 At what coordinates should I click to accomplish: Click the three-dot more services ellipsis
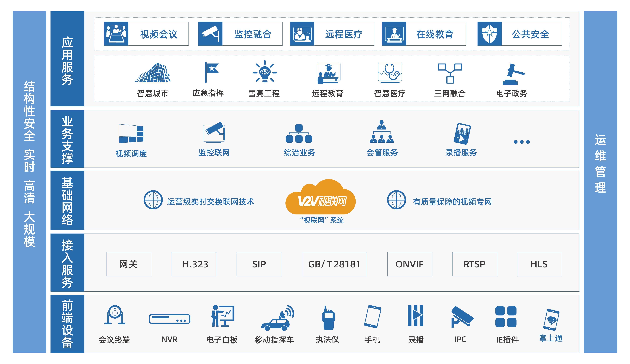(521, 142)
